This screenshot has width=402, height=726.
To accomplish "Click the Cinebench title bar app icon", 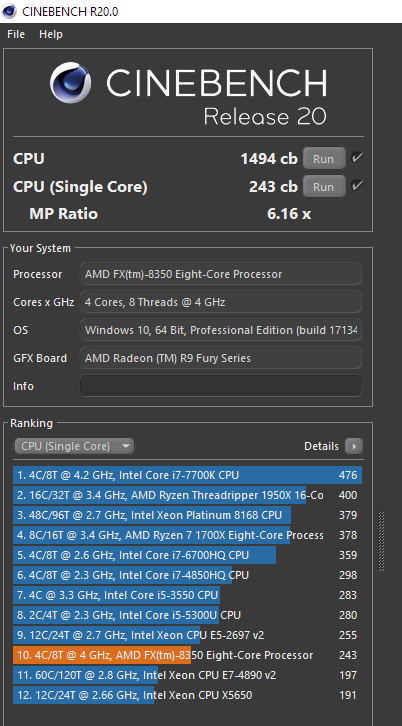I will coord(9,11).
